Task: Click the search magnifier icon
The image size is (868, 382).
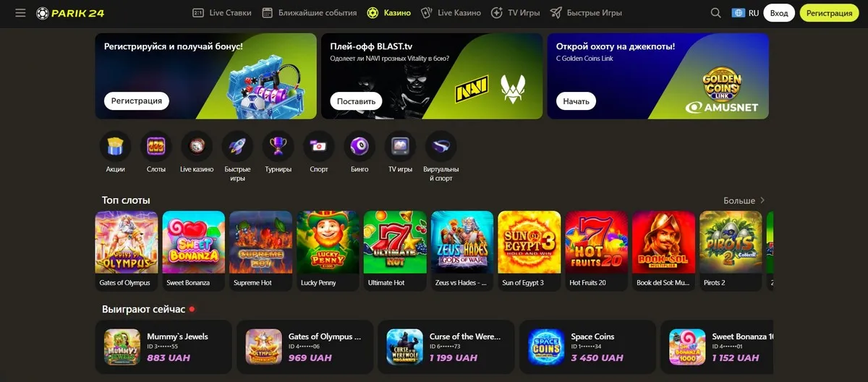Action: pyautogui.click(x=716, y=13)
